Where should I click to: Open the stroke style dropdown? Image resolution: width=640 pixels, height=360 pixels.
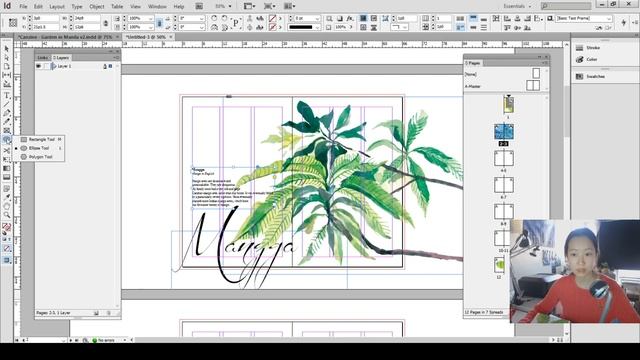317,27
